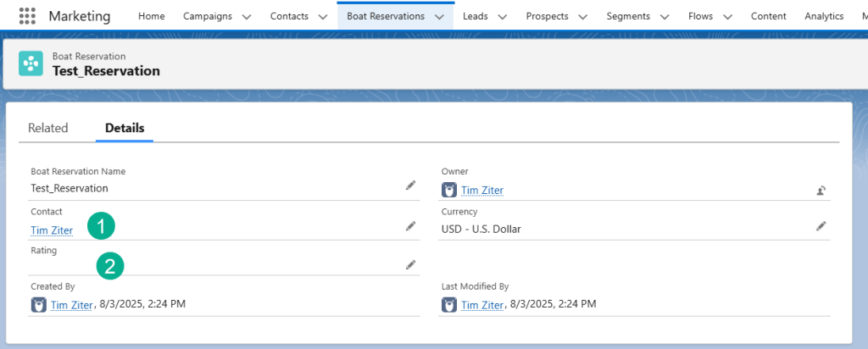
Task: Select the Details tab
Action: point(125,128)
